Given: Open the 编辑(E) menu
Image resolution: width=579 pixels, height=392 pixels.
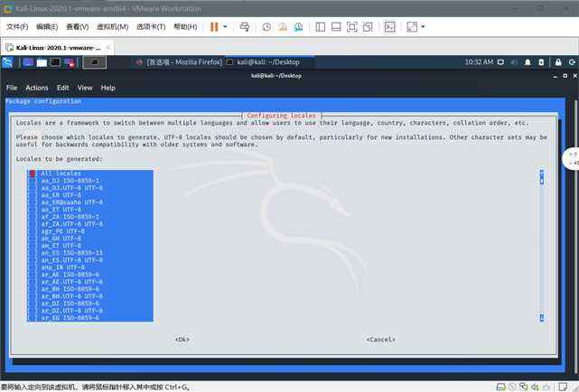Looking at the screenshot, I should click(47, 26).
